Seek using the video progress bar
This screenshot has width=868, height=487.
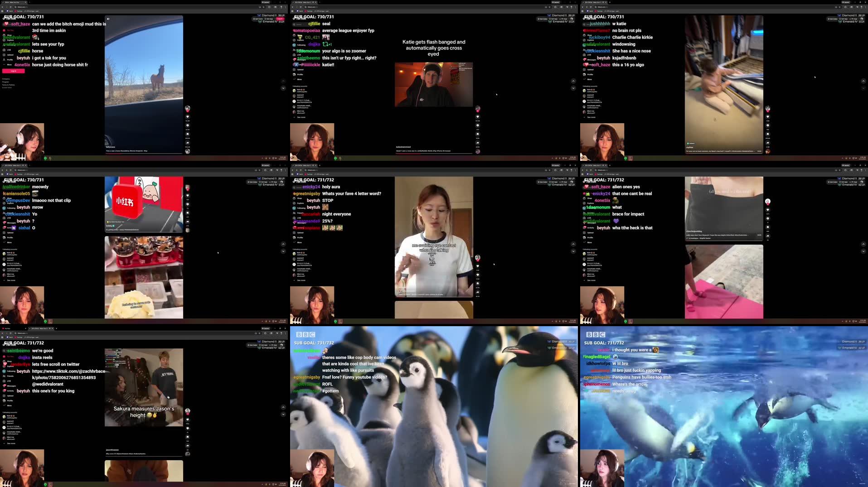click(x=145, y=154)
